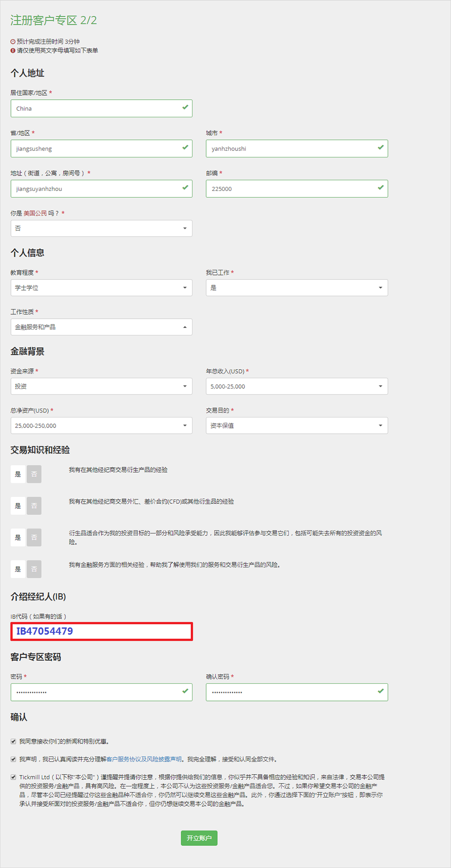Viewport: 451px width, 868px height.
Task: Uncheck the newsletter and special offers checkbox
Action: [14, 742]
